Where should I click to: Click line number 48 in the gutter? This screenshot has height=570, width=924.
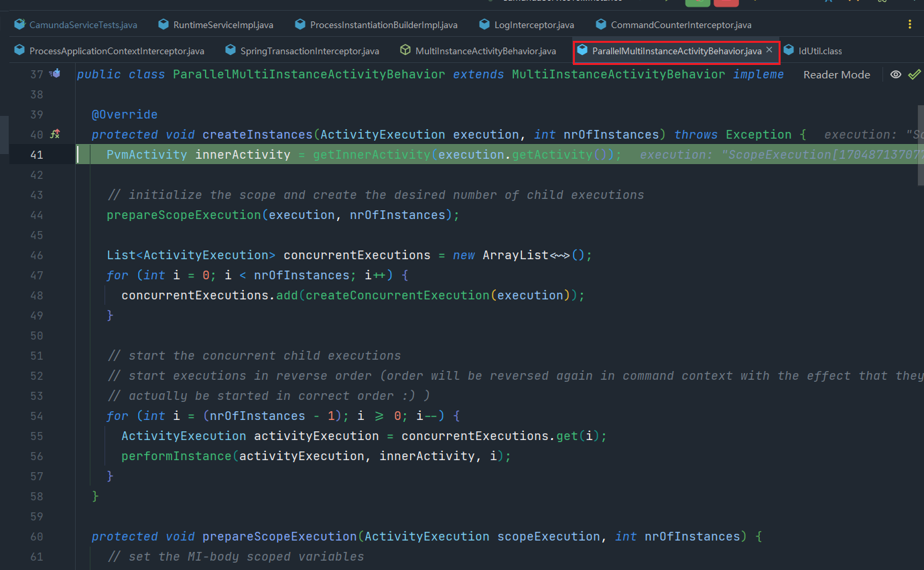36,295
